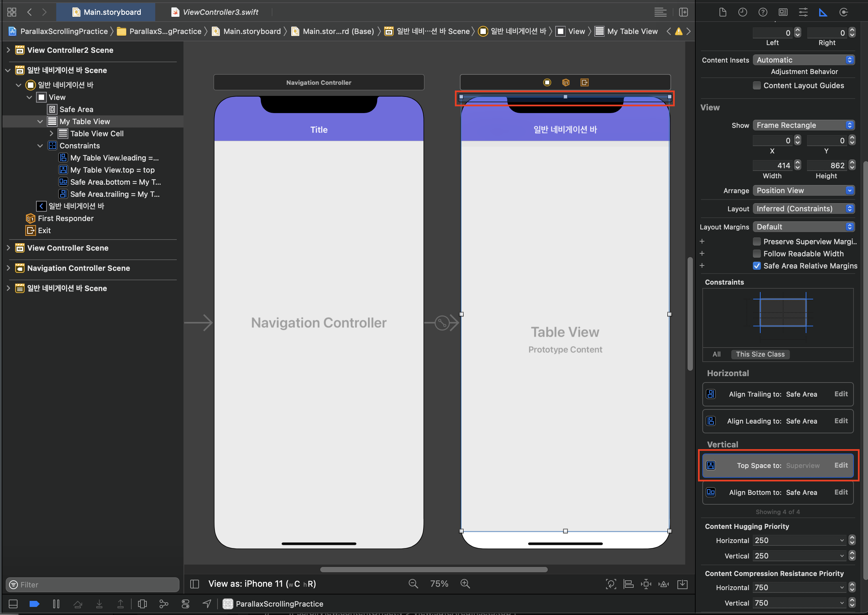Uncheck Safe Area Relative Margins
The width and height of the screenshot is (868, 615).
(x=757, y=266)
